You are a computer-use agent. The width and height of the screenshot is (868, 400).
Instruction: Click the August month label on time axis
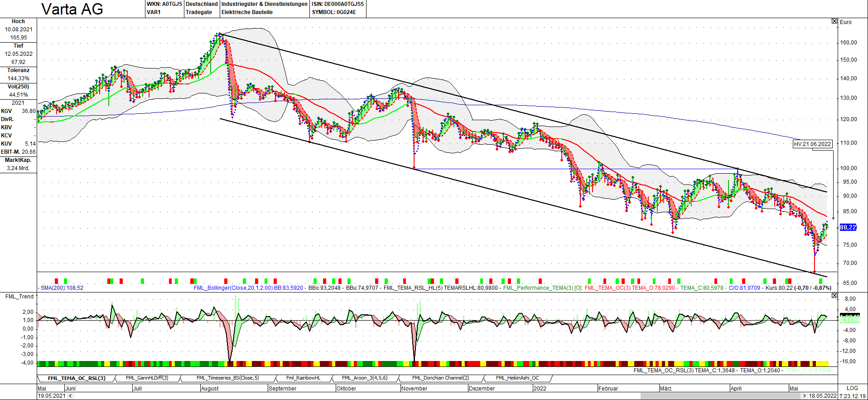coord(210,389)
